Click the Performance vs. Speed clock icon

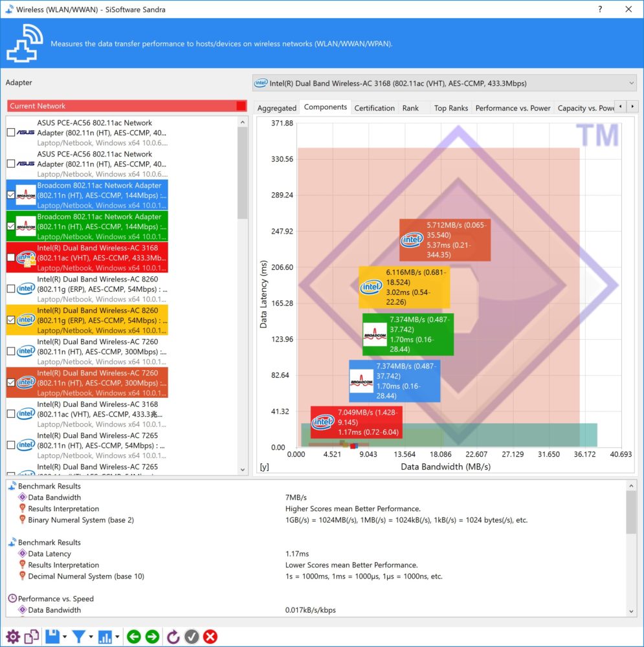(x=12, y=598)
